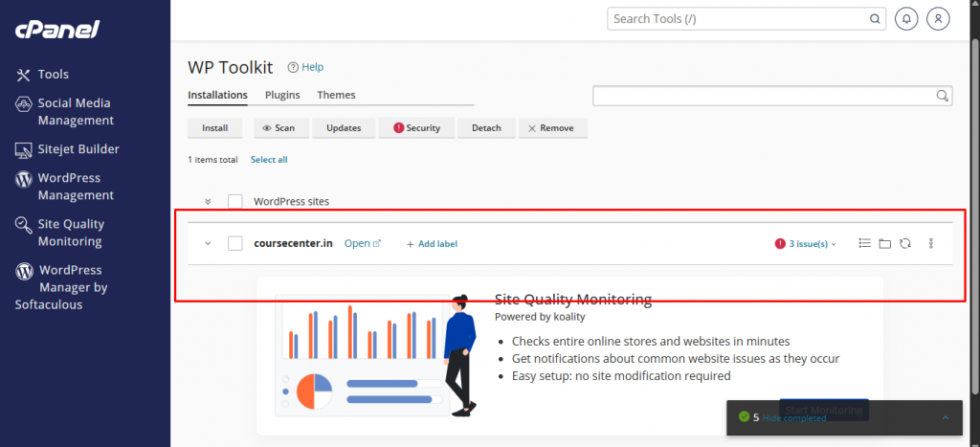Open Site Quality Monitoring sidebar item
The image size is (980, 447).
[59, 233]
